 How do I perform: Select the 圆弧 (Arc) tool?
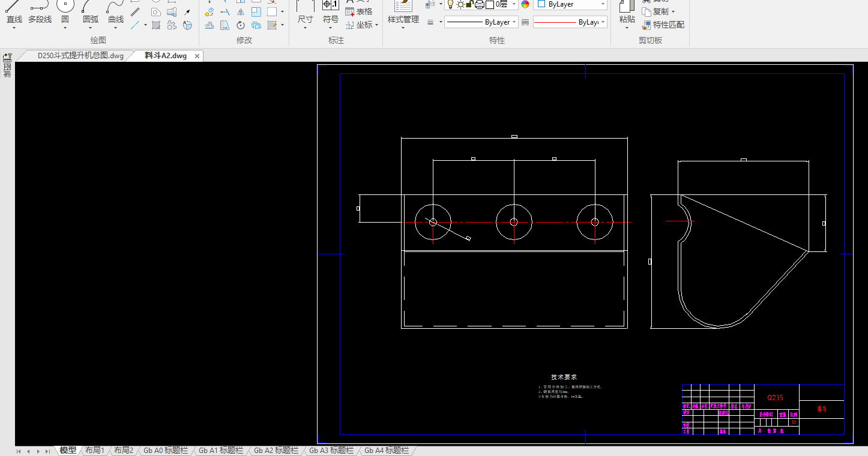[91, 14]
